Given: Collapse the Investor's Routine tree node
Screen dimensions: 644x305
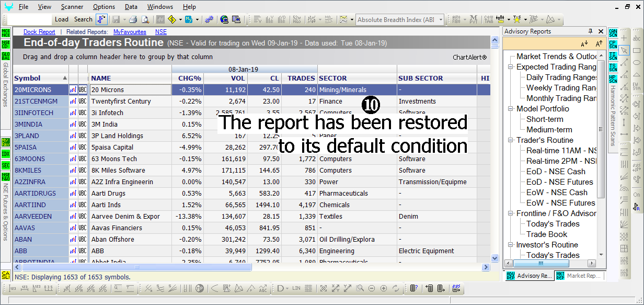Looking at the screenshot, I should pos(510,245).
